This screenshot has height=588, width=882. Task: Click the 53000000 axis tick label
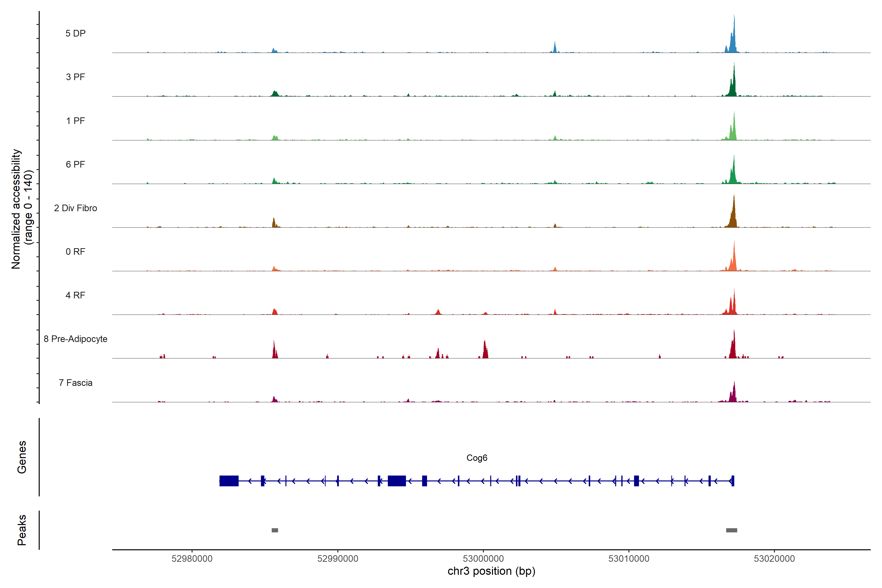coord(483,559)
